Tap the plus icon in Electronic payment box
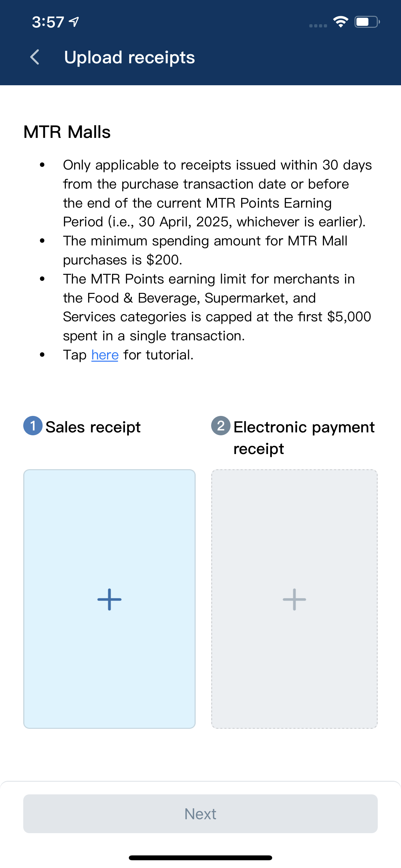 coord(294,599)
